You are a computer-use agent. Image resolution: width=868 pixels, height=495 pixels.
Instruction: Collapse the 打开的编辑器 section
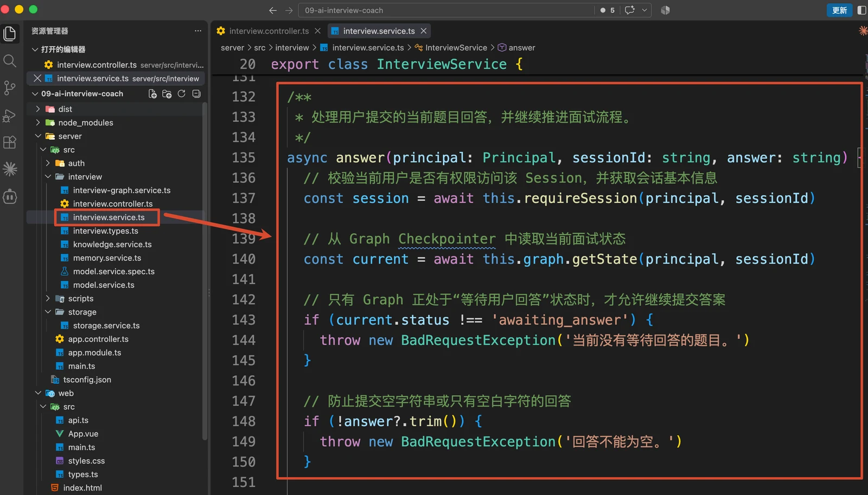[x=35, y=49]
